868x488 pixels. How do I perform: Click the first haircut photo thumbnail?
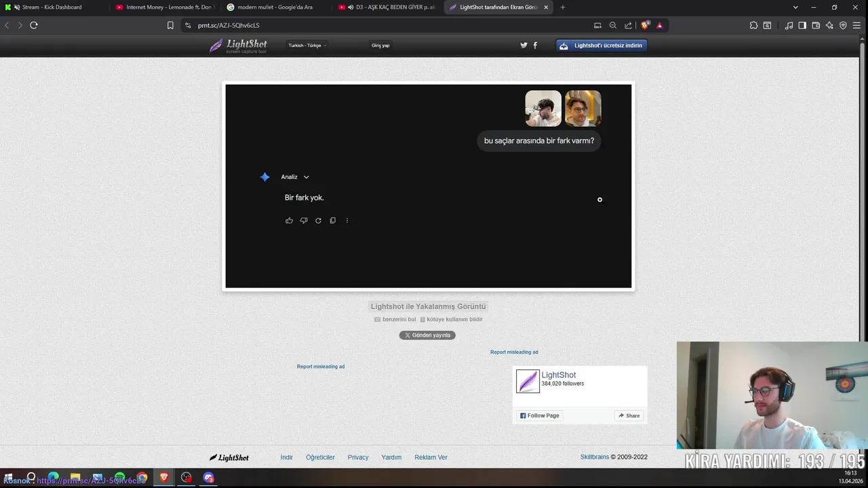[x=543, y=108]
